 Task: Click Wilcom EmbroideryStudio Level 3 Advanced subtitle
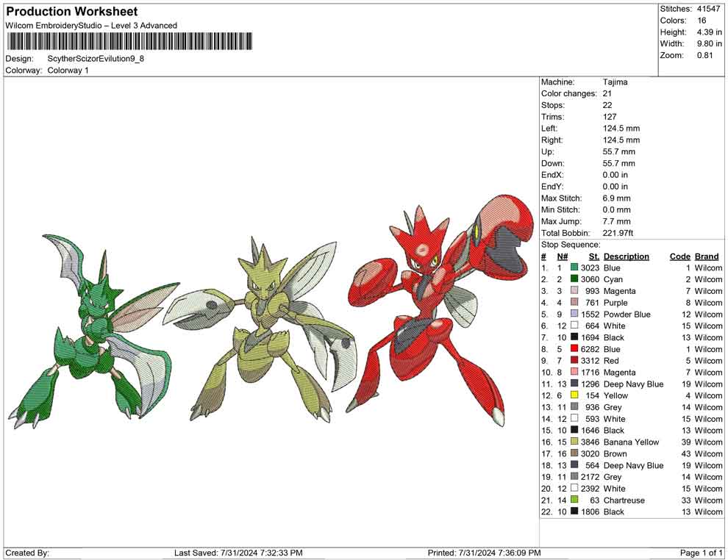[91, 26]
